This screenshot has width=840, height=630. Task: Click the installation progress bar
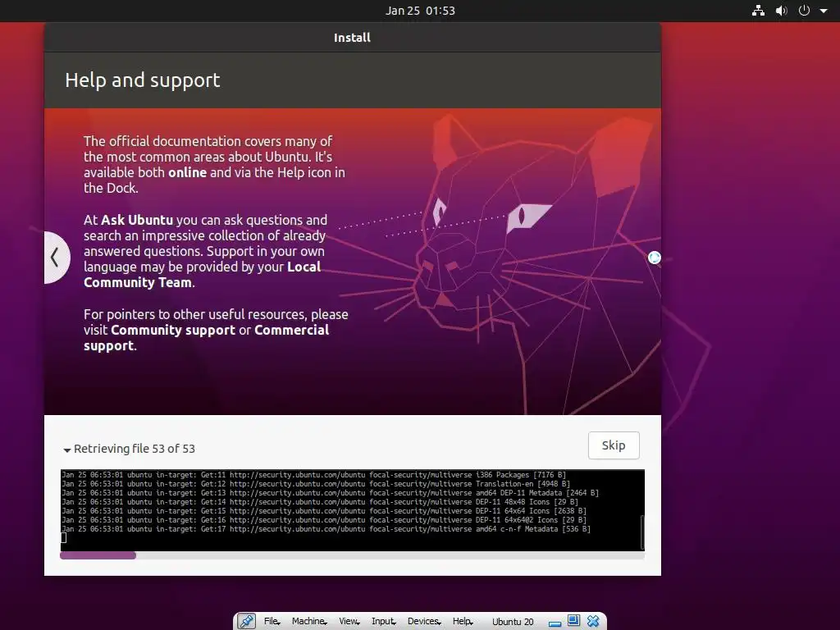point(352,555)
